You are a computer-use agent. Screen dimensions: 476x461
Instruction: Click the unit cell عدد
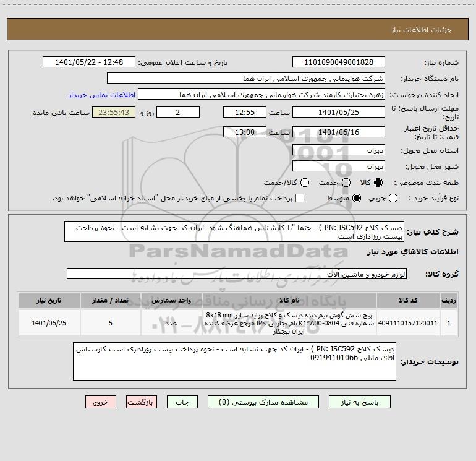click(x=171, y=323)
